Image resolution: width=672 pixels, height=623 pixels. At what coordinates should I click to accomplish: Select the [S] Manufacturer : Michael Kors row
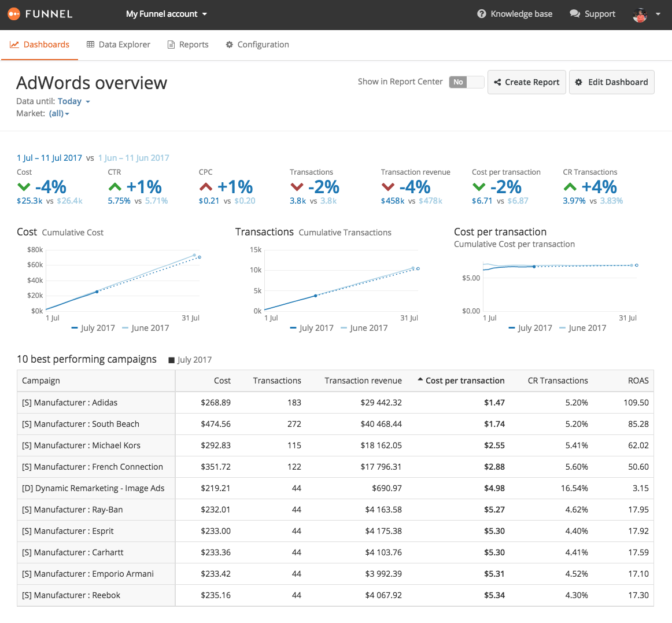(335, 445)
